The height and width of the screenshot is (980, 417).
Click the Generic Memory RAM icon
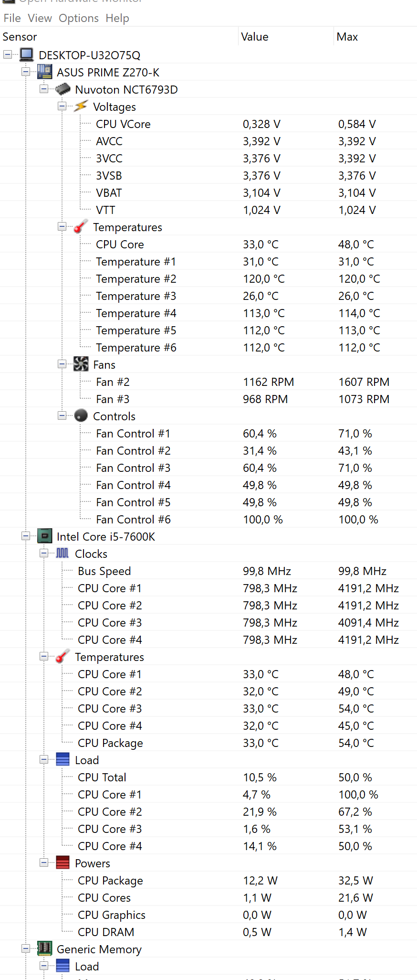[45, 948]
